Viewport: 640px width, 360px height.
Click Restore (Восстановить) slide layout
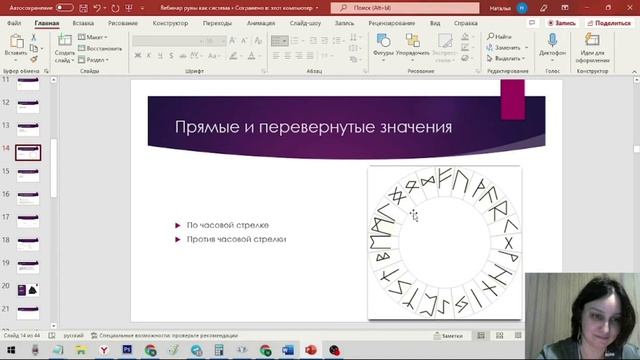click(100, 48)
